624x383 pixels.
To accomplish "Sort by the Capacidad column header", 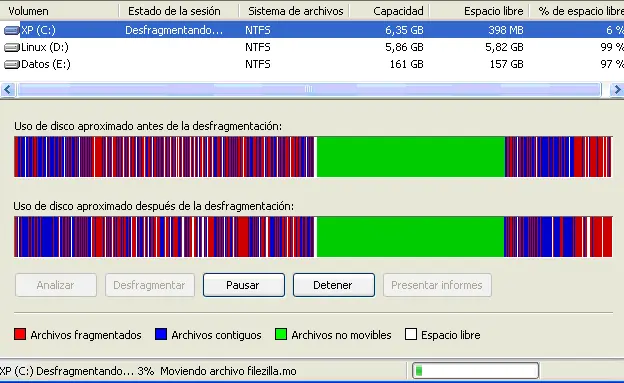I will 389,11.
